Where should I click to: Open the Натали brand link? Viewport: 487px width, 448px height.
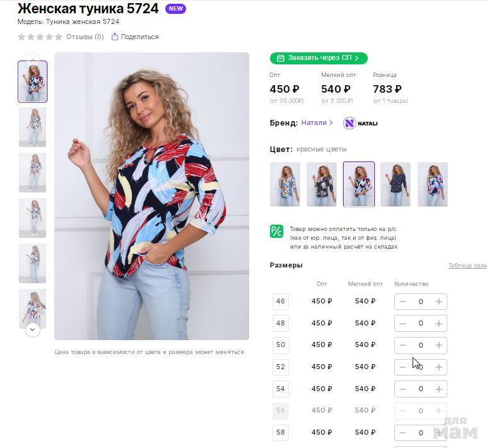pos(317,122)
